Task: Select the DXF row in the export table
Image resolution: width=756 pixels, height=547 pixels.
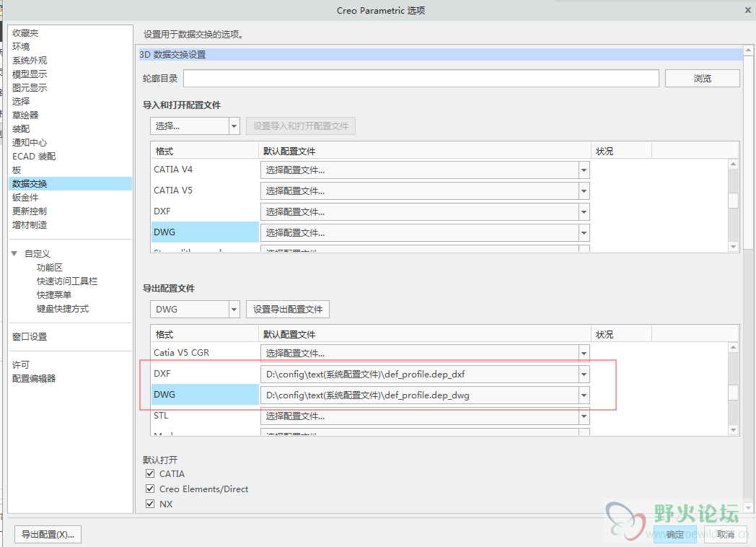Action: click(205, 373)
